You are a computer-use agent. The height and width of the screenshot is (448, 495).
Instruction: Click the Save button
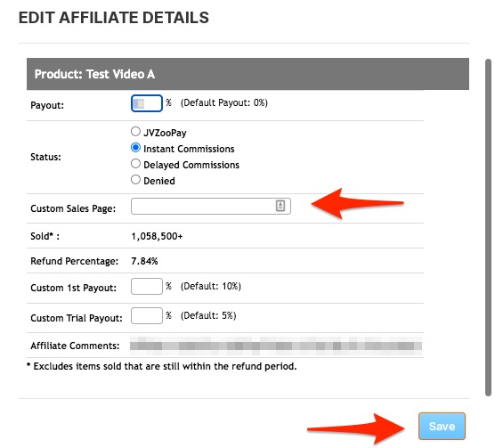442,426
